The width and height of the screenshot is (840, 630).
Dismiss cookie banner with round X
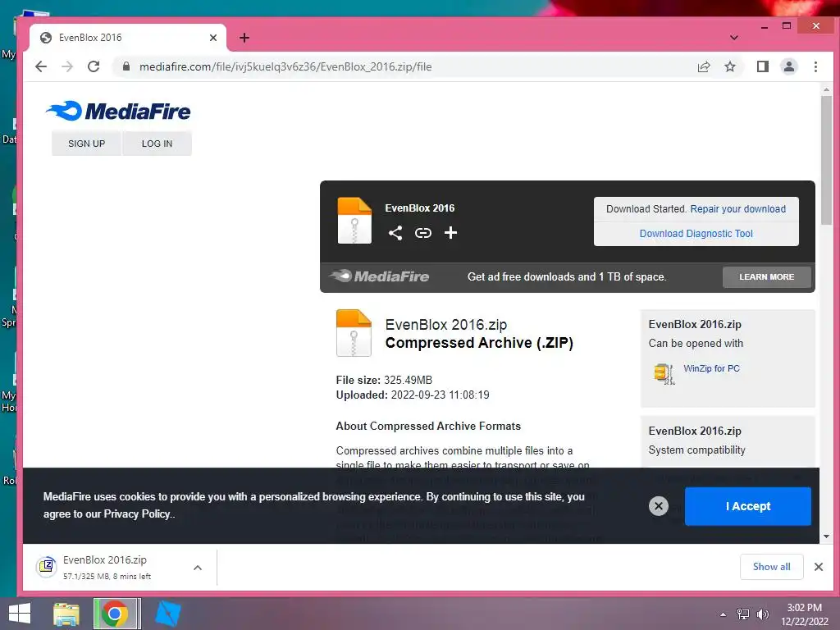(659, 505)
